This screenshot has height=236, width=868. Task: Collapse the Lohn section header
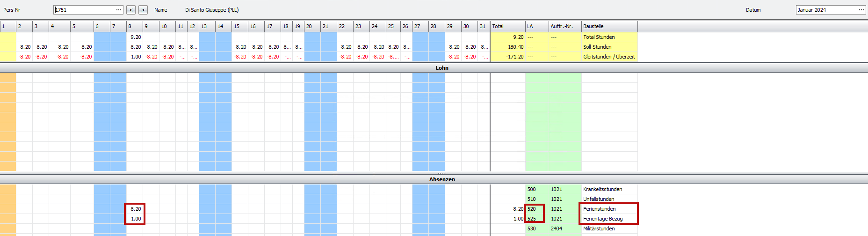click(441, 68)
